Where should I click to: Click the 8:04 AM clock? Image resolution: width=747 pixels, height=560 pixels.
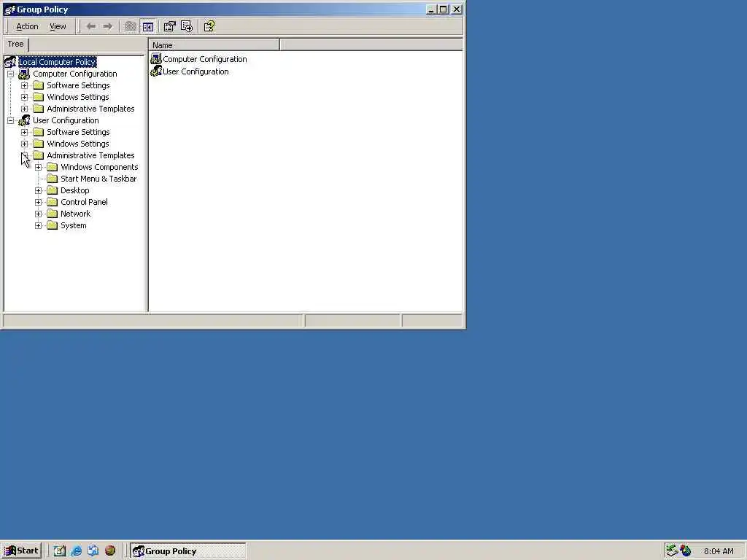point(719,551)
